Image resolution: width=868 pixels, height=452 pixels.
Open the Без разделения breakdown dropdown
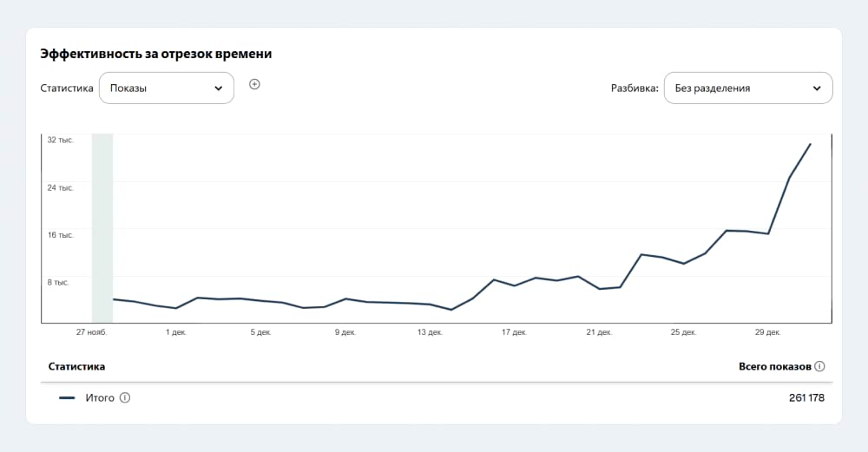[x=748, y=88]
